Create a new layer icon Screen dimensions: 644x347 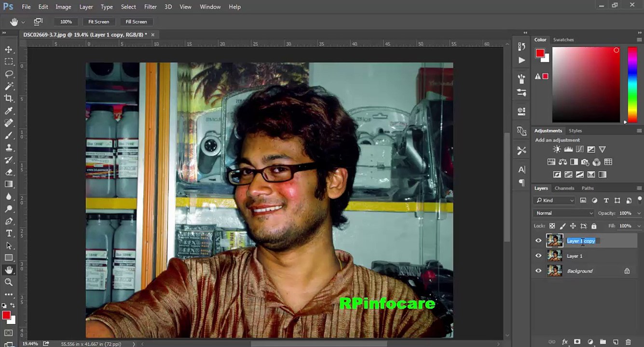click(x=616, y=342)
